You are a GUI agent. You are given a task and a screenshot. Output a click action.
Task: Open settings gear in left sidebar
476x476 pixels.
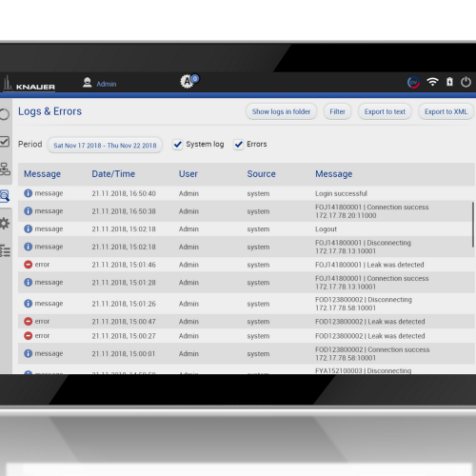point(5,224)
